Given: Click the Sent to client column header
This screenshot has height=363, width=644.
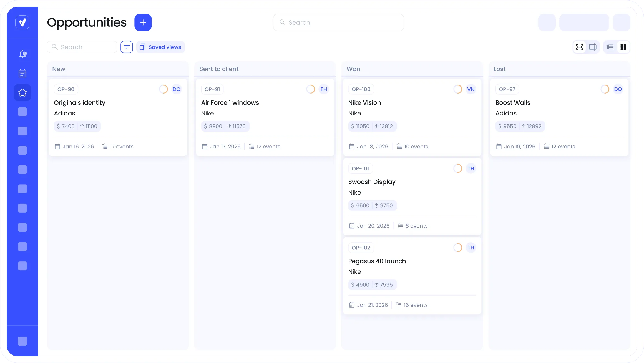Looking at the screenshot, I should point(219,69).
